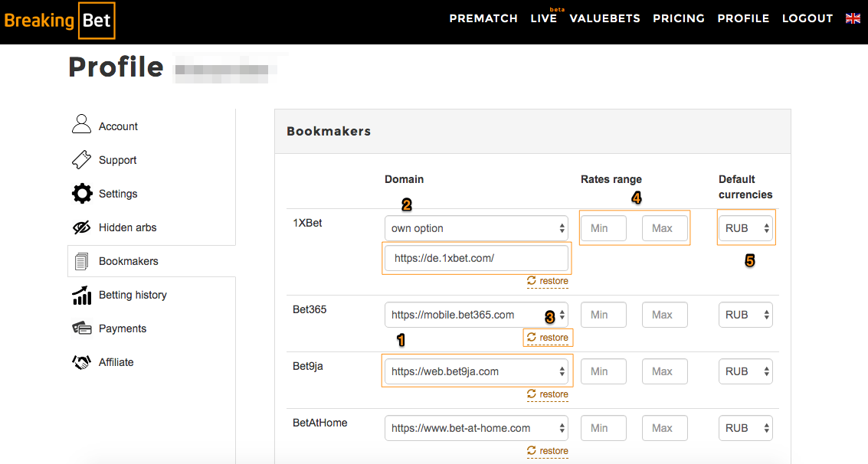Open the PRICING page
The image size is (868, 464).
point(679,19)
